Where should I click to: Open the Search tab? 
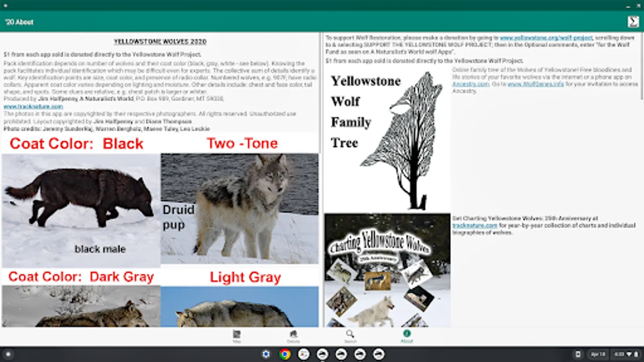[350, 336]
